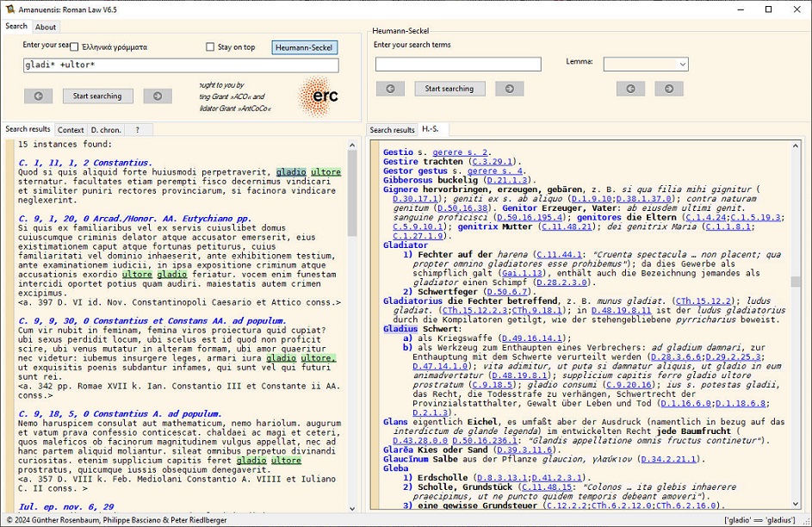
Task: Click the main search terms input field
Action: click(x=181, y=65)
